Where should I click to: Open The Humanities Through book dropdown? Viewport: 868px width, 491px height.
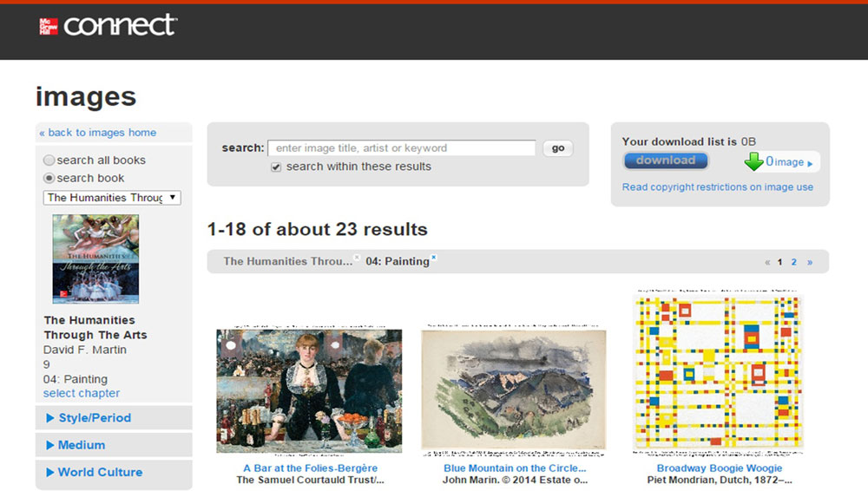[112, 198]
